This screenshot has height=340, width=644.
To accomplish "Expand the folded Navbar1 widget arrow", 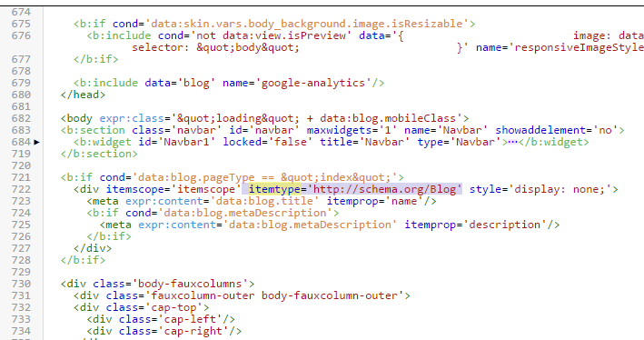I will click(x=36, y=142).
